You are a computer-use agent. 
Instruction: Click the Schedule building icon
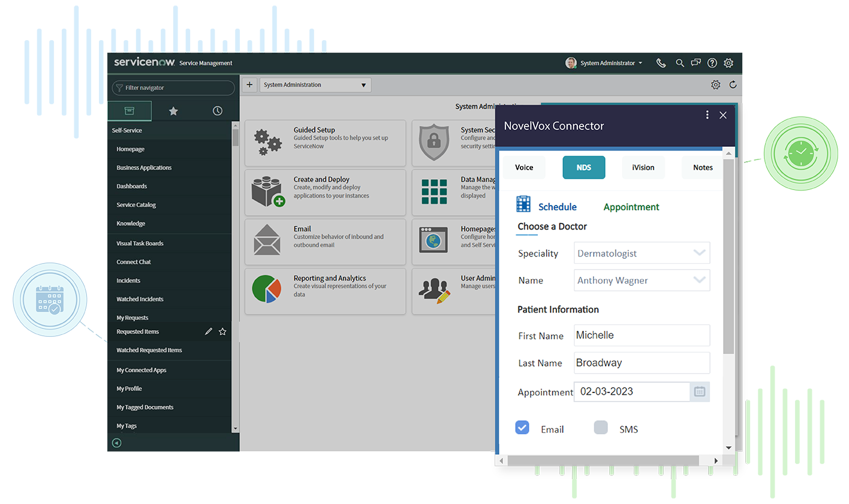click(x=523, y=204)
